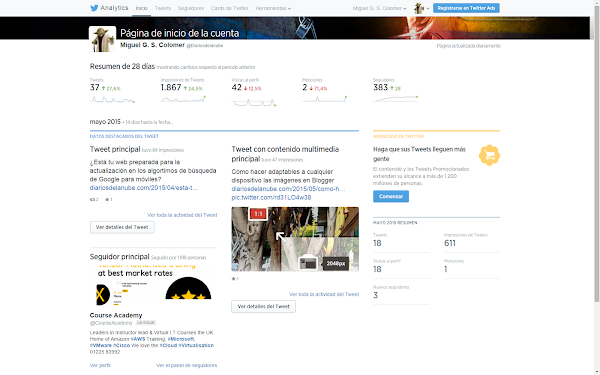This screenshot has width=600, height=375.
Task: Open the Yoda avatar menu in header
Action: [421, 8]
